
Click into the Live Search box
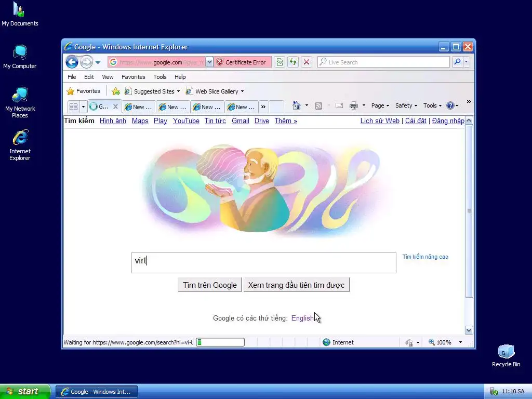pos(383,62)
